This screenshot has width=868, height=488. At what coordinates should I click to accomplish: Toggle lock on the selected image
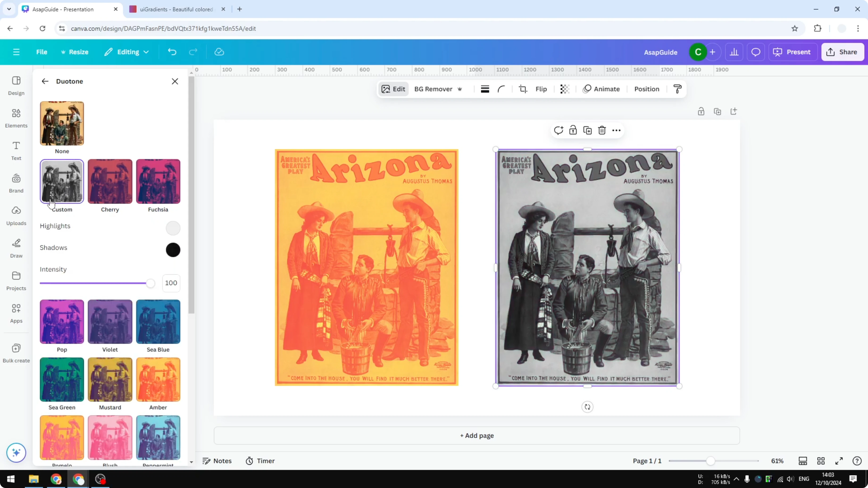pos(573,130)
